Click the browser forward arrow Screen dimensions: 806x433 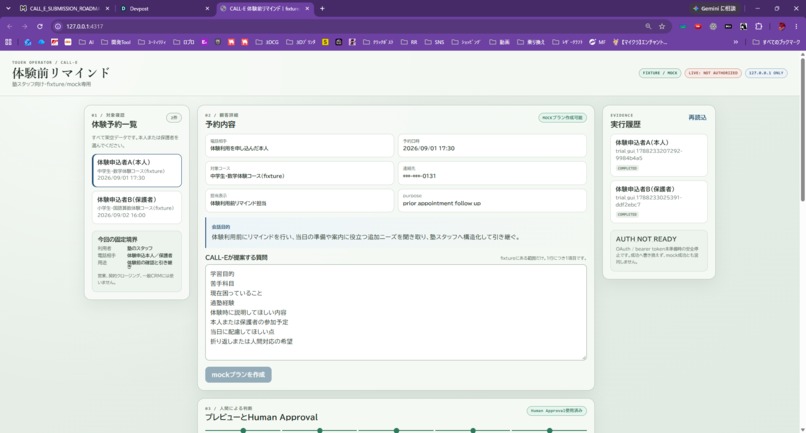click(25, 26)
